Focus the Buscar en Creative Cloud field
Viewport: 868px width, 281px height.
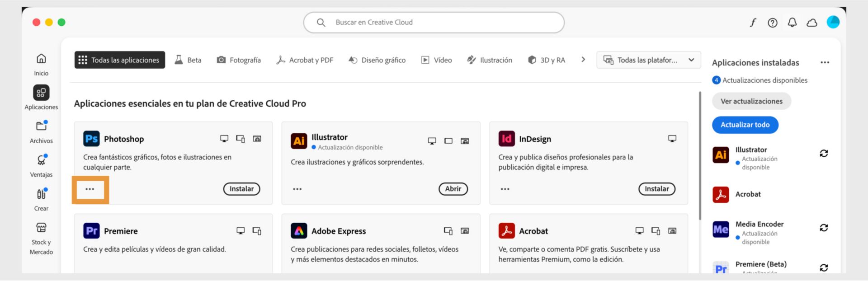pos(434,23)
